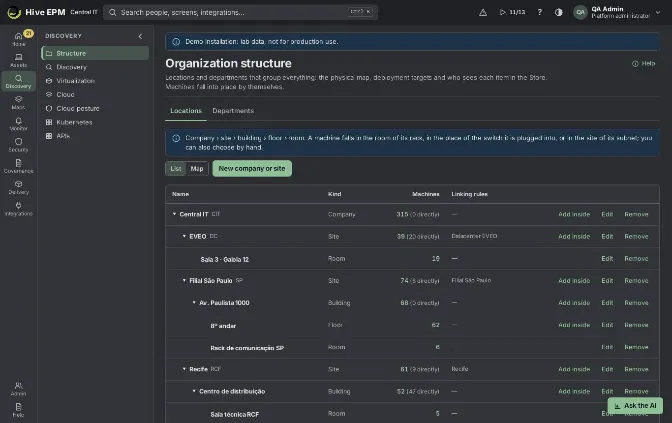This screenshot has height=423, width=672.
Task: Open the Admin sidebar icon
Action: (18, 389)
